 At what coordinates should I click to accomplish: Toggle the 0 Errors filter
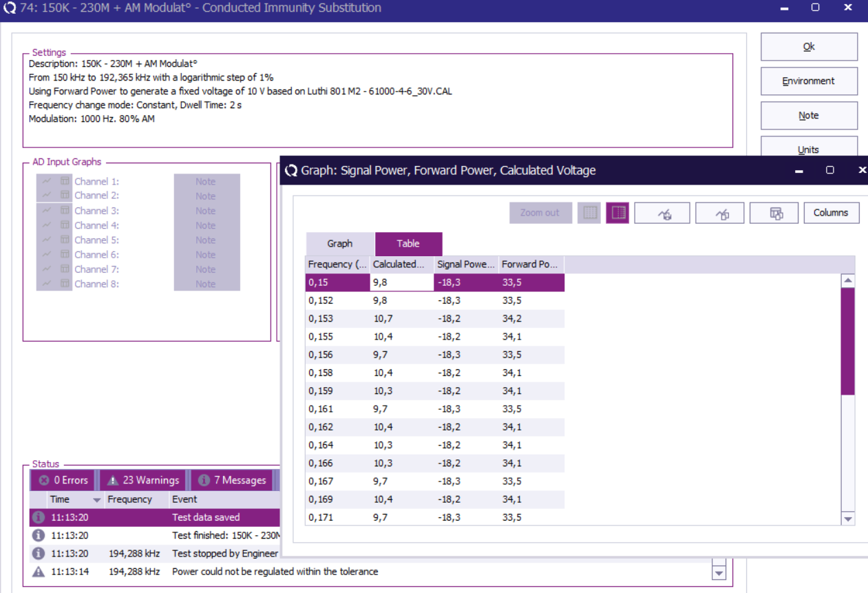click(64, 480)
